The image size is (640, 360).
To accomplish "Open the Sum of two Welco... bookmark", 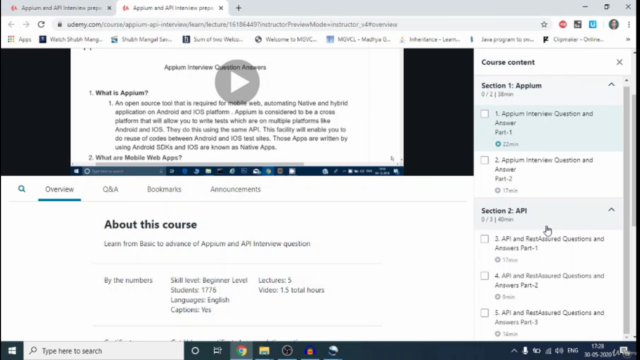I will pyautogui.click(x=213, y=39).
